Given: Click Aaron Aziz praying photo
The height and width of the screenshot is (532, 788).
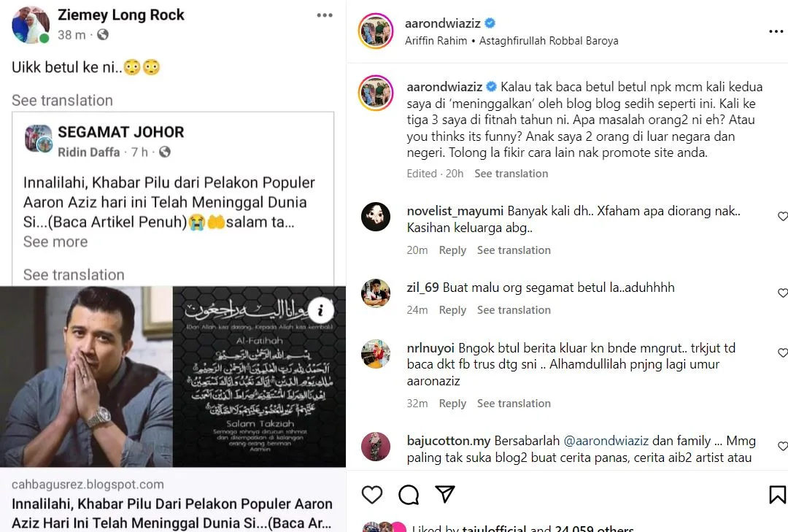Looking at the screenshot, I should click(x=86, y=377).
